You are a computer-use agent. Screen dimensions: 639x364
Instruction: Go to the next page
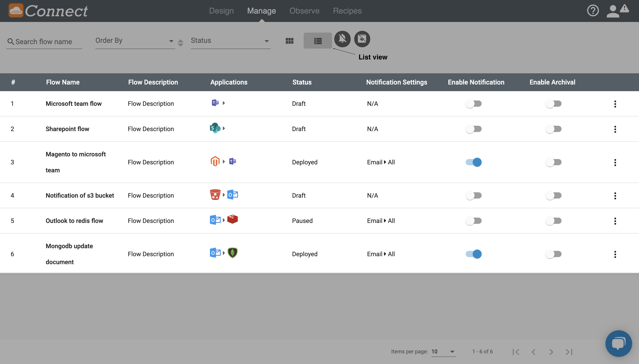click(x=551, y=352)
